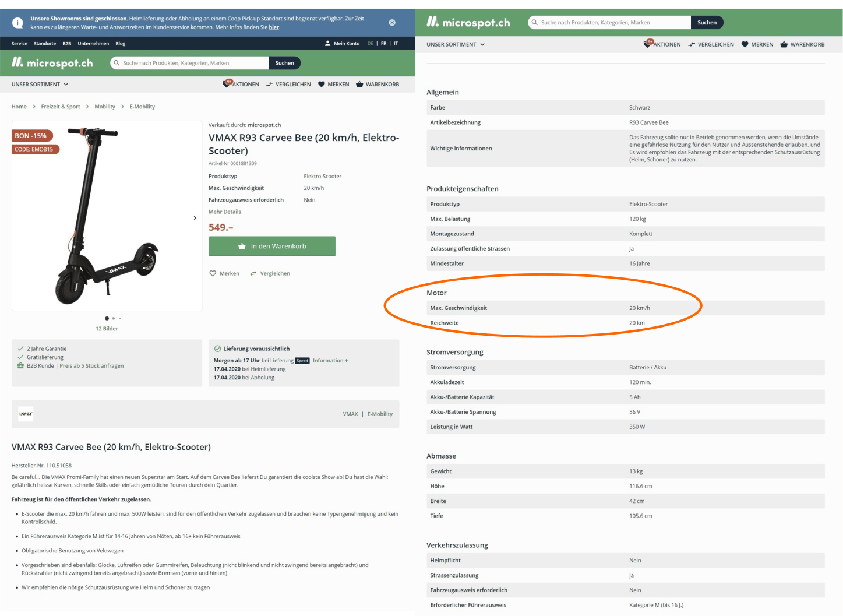The height and width of the screenshot is (616, 843).
Task: Open the Service menu item
Action: [19, 44]
